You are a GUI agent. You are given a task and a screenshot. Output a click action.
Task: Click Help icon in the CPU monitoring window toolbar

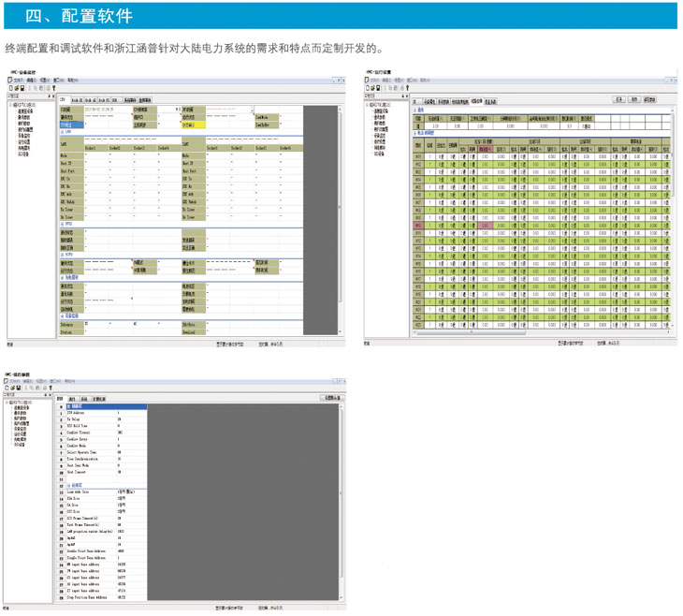click(54, 88)
